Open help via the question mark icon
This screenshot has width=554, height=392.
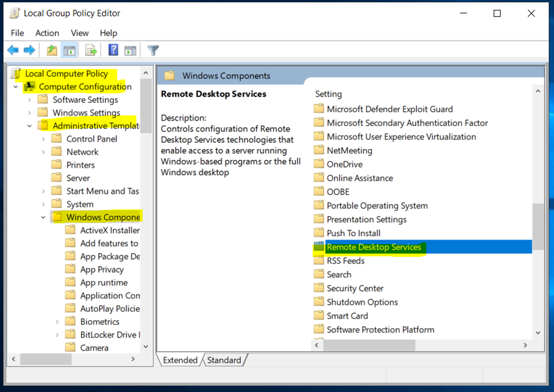click(x=113, y=50)
